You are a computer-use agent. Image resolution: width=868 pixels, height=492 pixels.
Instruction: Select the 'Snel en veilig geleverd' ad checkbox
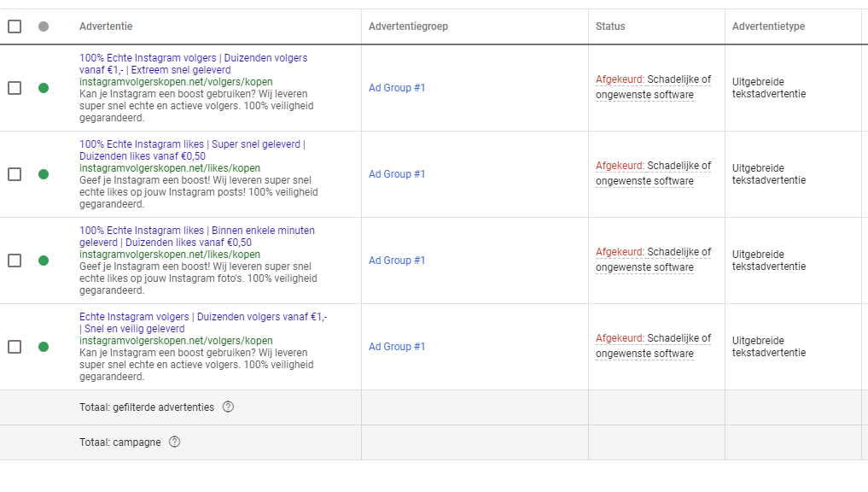tap(15, 347)
